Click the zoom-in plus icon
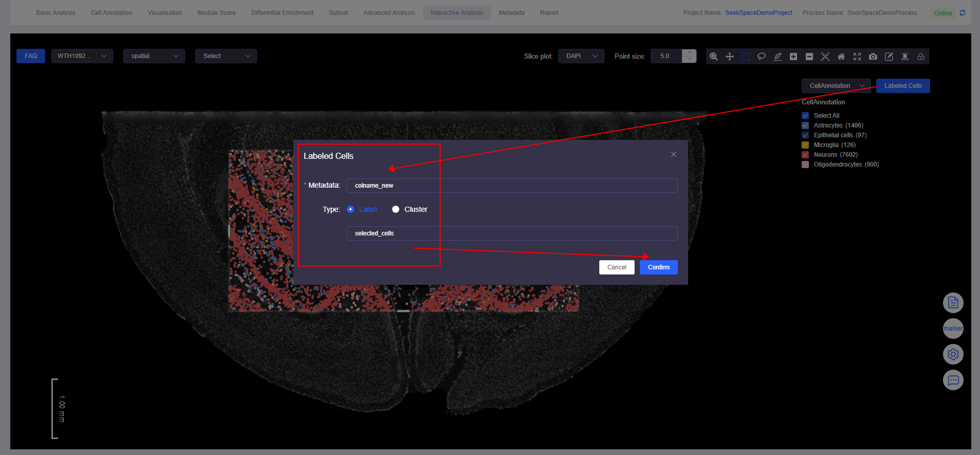The image size is (980, 455). point(793,57)
